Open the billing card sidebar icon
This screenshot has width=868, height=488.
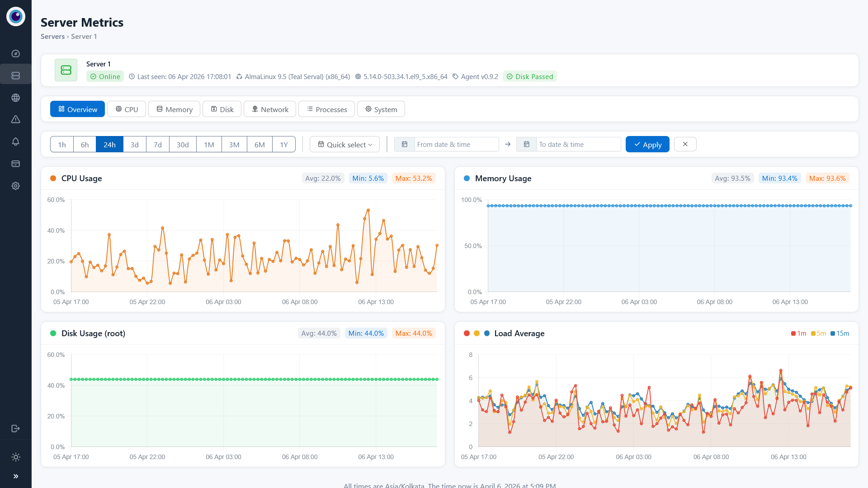coord(16,164)
